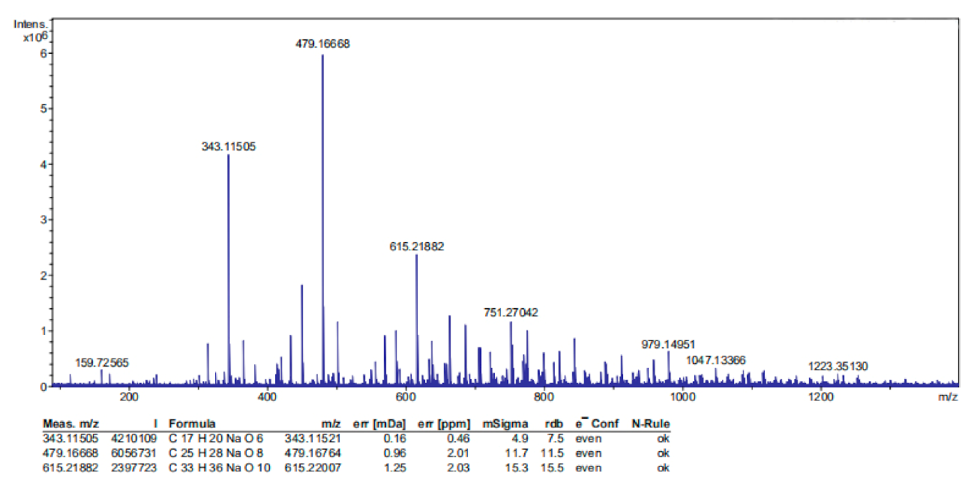Click the err [ppm] column header
980x481 pixels.
[442, 423]
